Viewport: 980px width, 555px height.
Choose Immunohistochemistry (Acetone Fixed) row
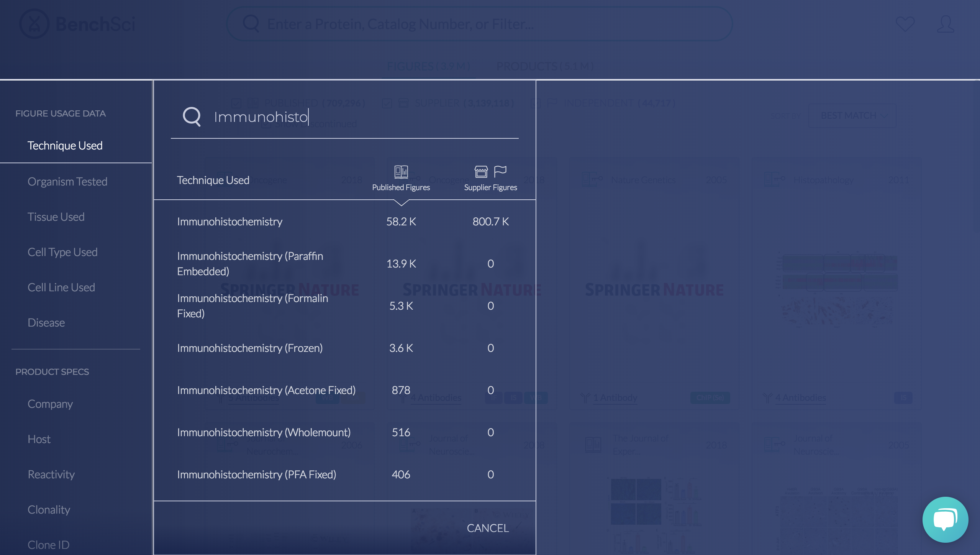tap(345, 390)
